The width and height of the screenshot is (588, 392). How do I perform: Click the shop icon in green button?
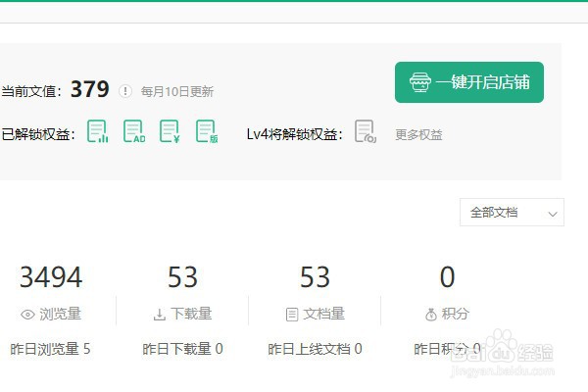point(420,82)
